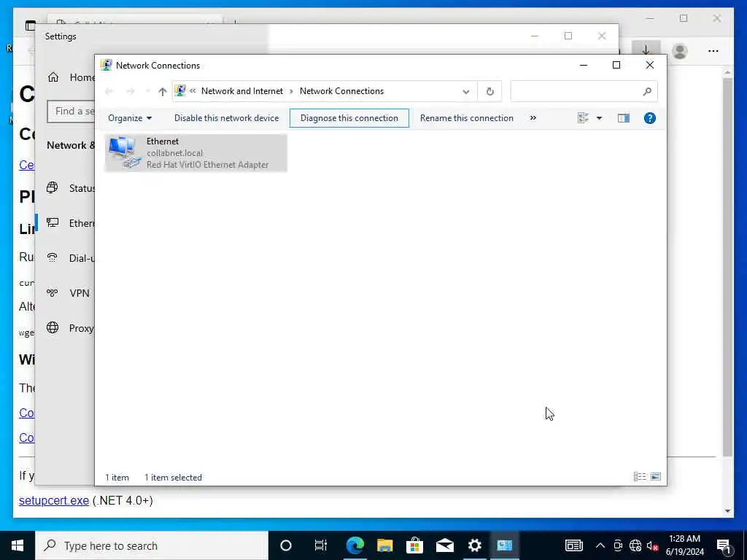Open Task View on taskbar
747x560 pixels.
click(x=321, y=545)
